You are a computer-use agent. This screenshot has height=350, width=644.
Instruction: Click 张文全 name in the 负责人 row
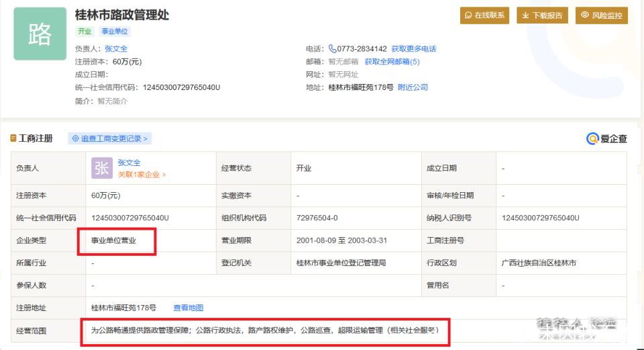click(x=129, y=163)
